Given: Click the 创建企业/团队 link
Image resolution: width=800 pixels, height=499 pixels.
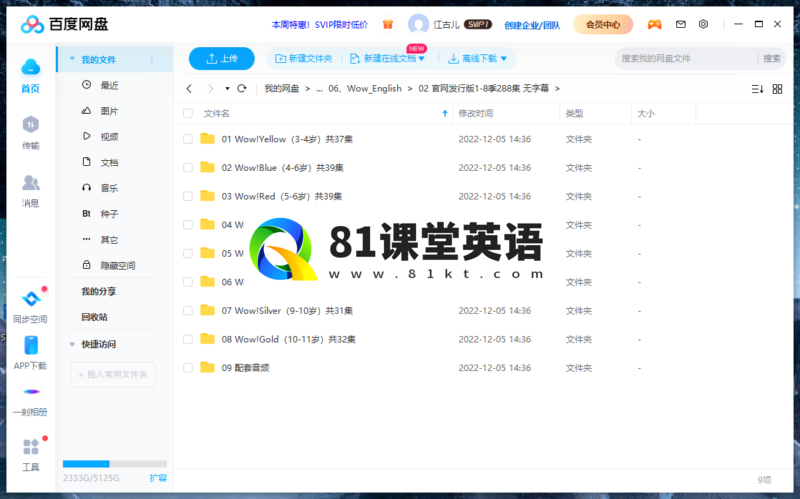Looking at the screenshot, I should point(532,24).
